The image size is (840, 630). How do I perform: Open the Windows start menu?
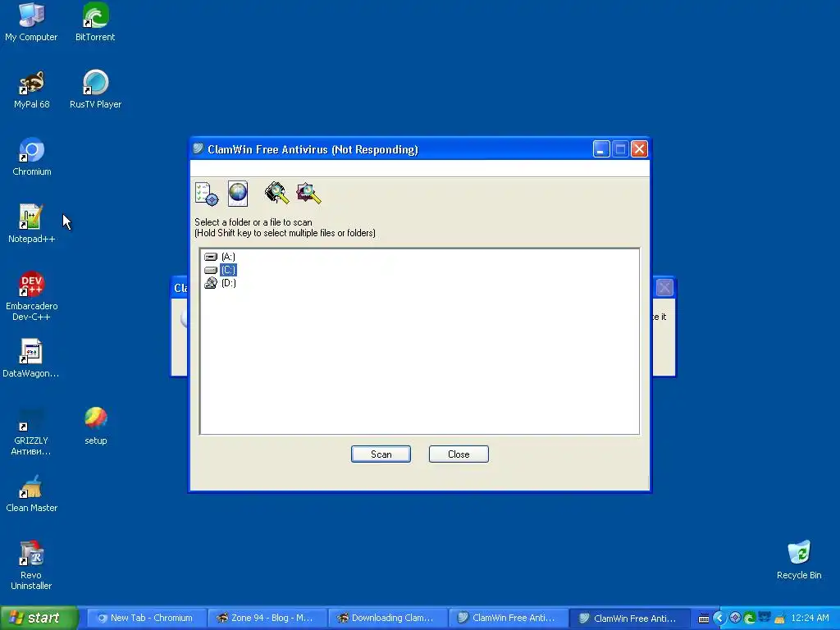(39, 618)
